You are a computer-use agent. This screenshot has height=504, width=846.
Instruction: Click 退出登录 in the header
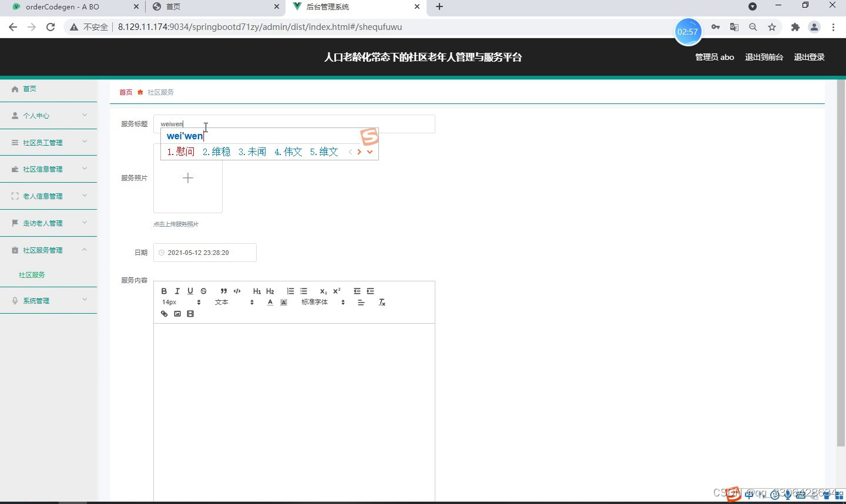pyautogui.click(x=809, y=57)
